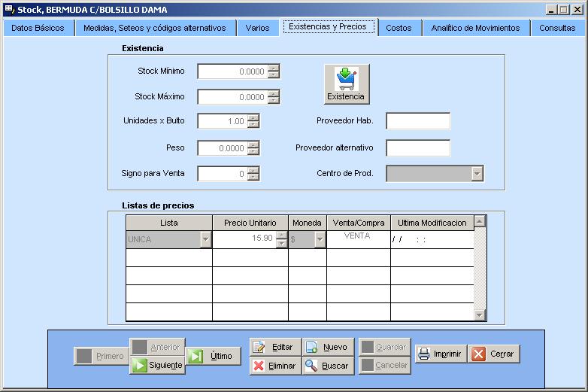The image size is (588, 392).
Task: Increase Precio Unitario spinner value
Action: tap(282, 236)
